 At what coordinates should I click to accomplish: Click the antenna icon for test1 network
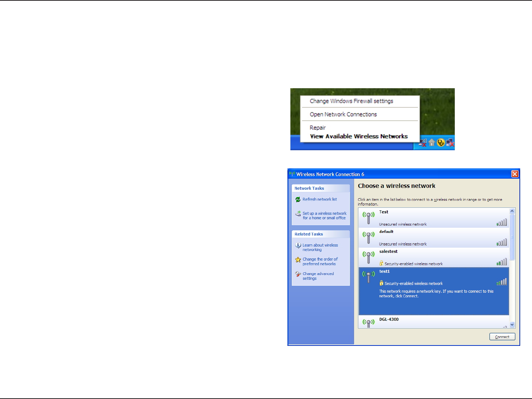pos(368,277)
